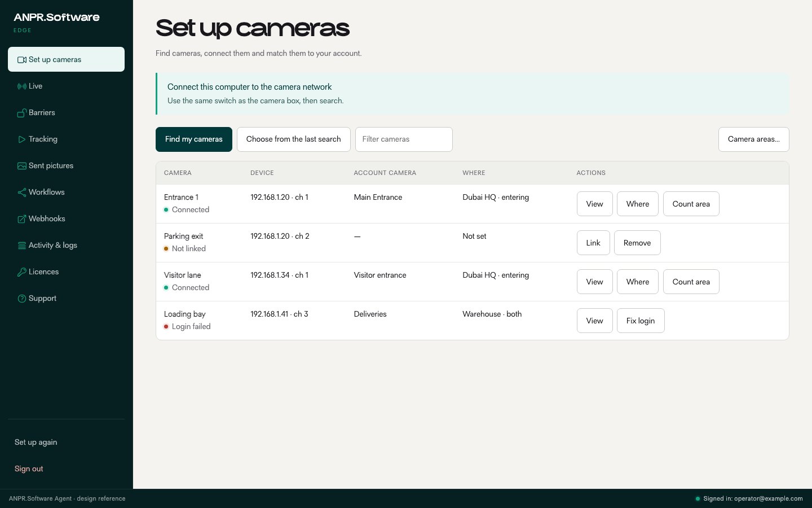Open Camera areas dialog
The image size is (812, 508).
(x=754, y=139)
